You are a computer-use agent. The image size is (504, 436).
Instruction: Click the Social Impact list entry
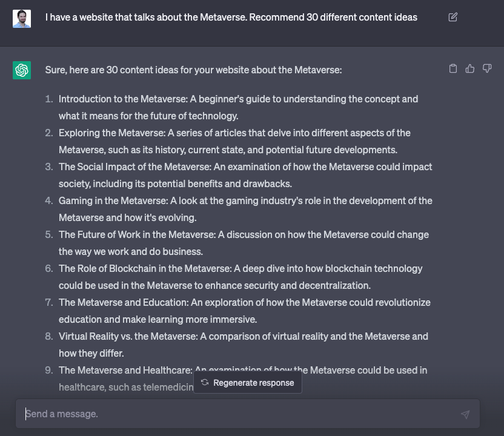pos(245,175)
